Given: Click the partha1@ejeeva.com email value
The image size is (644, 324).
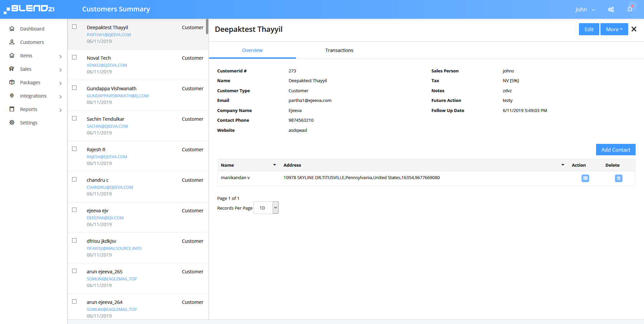Looking at the screenshot, I should (x=310, y=100).
